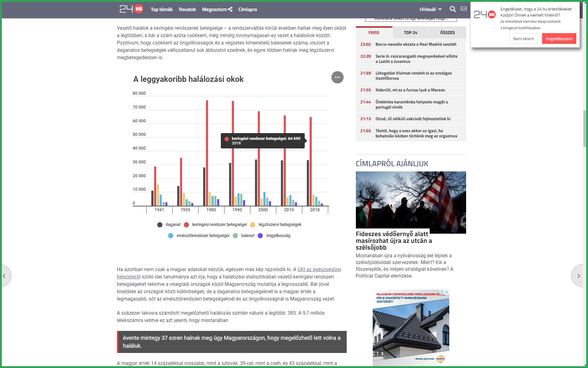
Task: Open the search magnifier icon
Action: [x=453, y=9]
